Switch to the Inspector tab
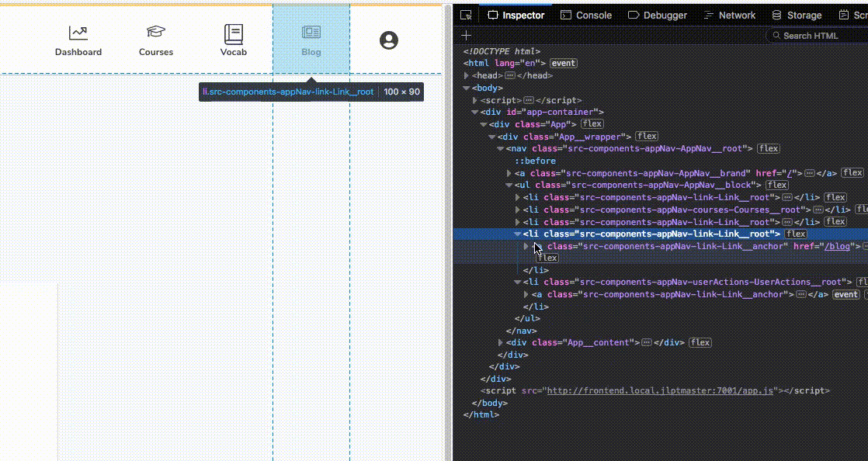 coord(516,15)
